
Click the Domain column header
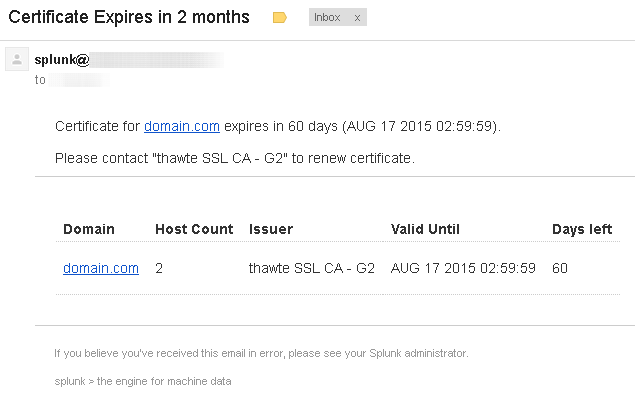coord(89,229)
